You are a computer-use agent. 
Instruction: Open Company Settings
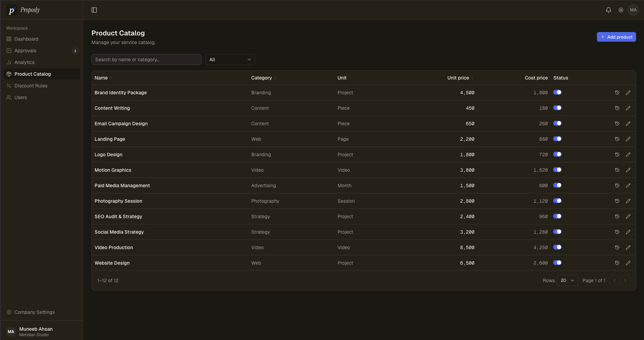42,312
